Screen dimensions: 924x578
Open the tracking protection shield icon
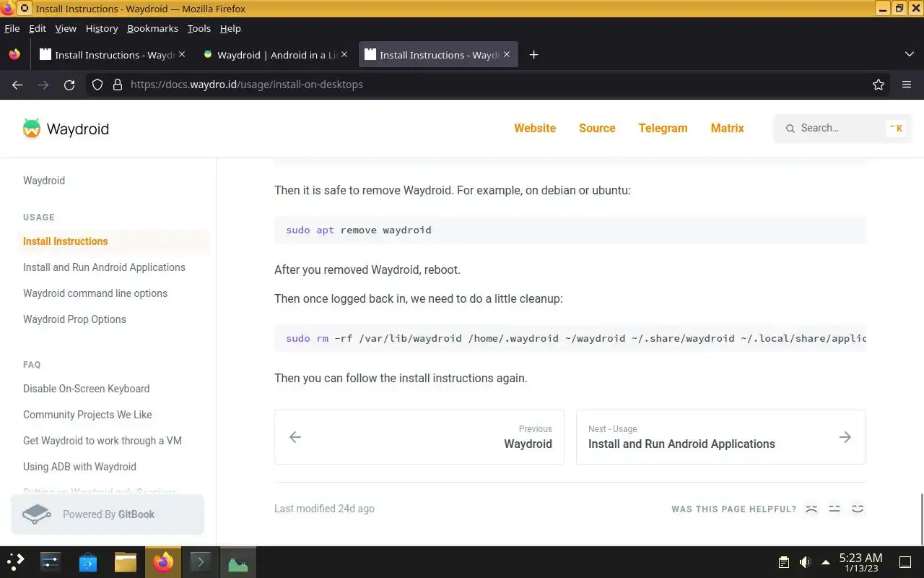[x=97, y=85]
